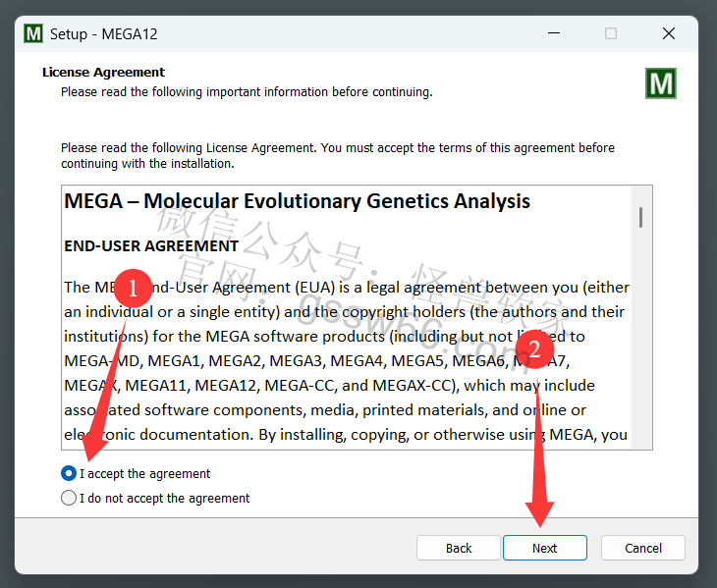The height and width of the screenshot is (588, 717).
Task: Click the "Setup - MEGA12" window title
Action: (x=104, y=33)
